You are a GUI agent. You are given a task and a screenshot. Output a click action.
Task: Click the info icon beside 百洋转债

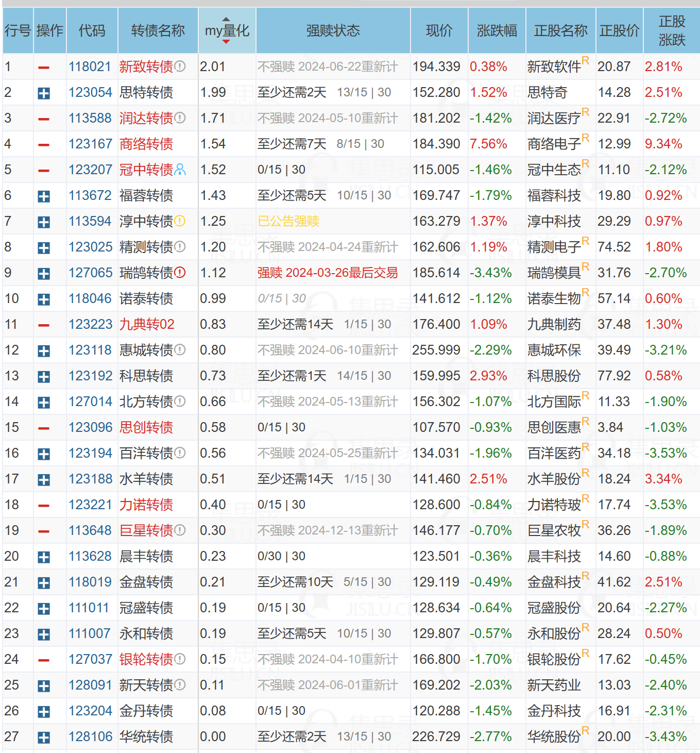[180, 453]
